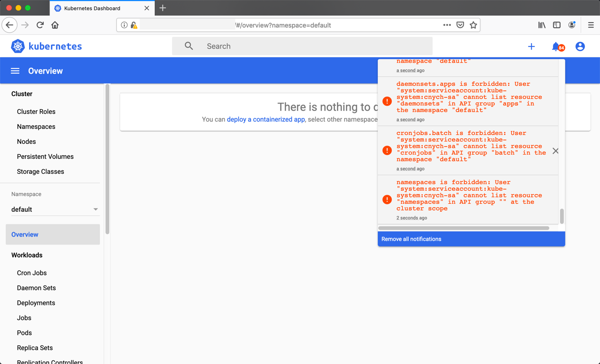Dismiss the cronjobs.batch forbidden notification
Screen dimensions: 600x364
[x=555, y=151]
